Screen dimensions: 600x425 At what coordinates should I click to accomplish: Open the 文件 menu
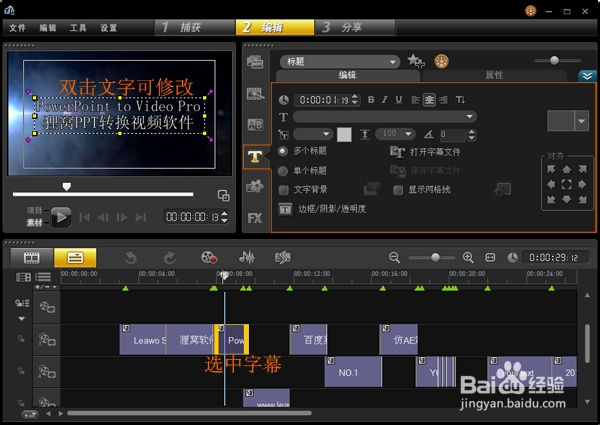tap(17, 28)
